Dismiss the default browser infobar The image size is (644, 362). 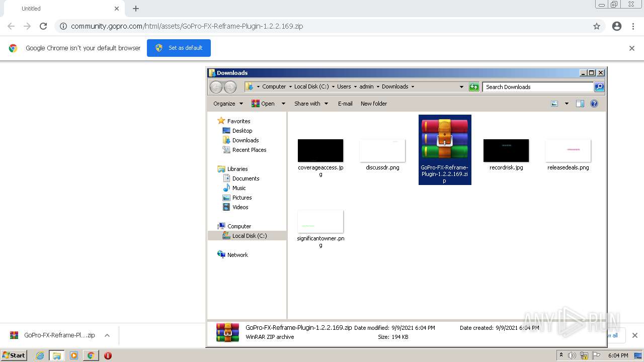pos(632,48)
